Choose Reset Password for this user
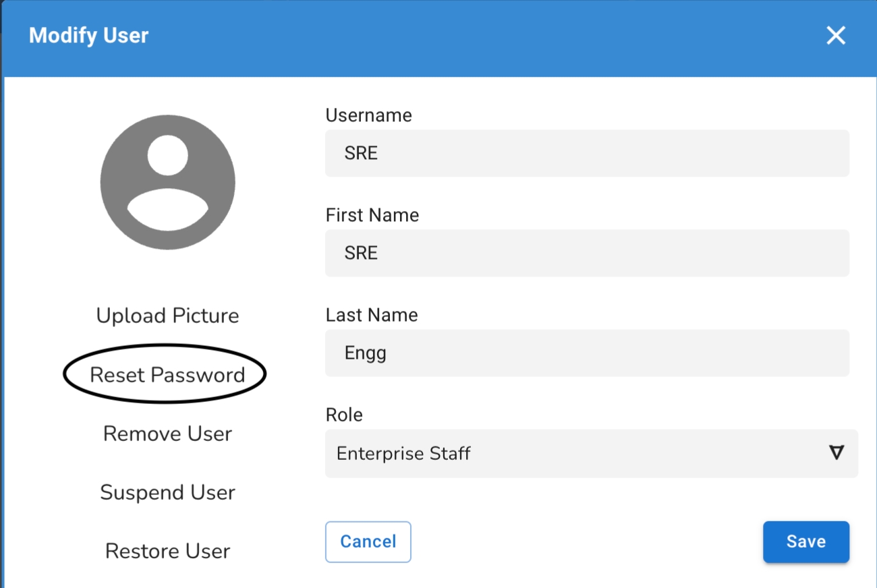877x588 pixels. (x=167, y=375)
